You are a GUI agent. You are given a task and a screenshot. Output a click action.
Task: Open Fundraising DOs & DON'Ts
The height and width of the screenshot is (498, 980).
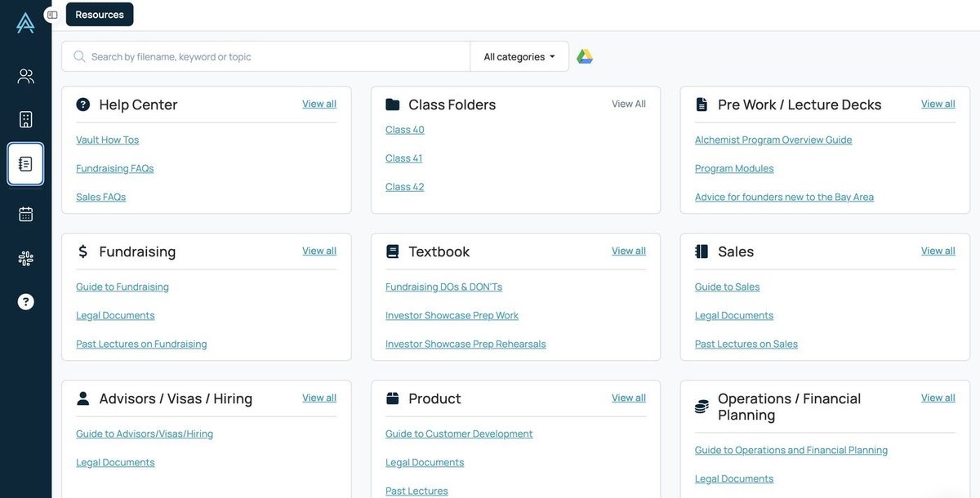pyautogui.click(x=443, y=287)
